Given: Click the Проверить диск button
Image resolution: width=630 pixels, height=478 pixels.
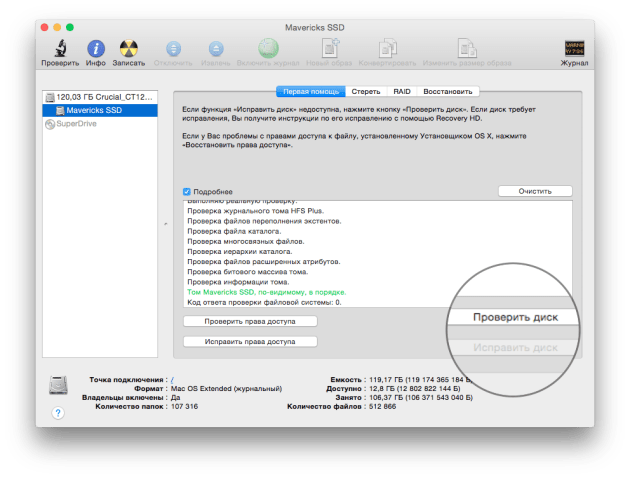Looking at the screenshot, I should (515, 317).
